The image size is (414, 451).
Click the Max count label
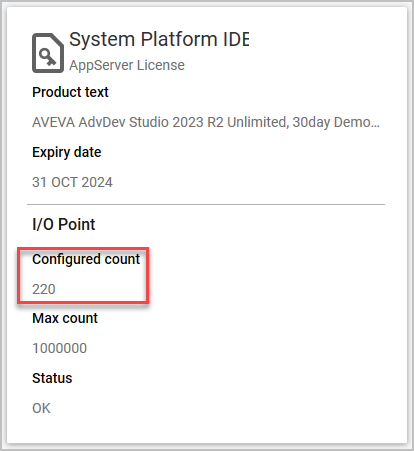pos(65,318)
